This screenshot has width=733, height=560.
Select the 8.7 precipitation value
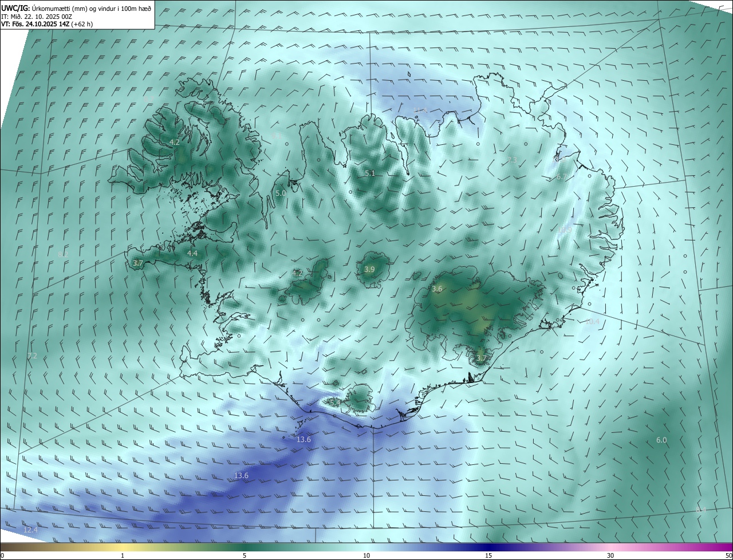pos(148,100)
